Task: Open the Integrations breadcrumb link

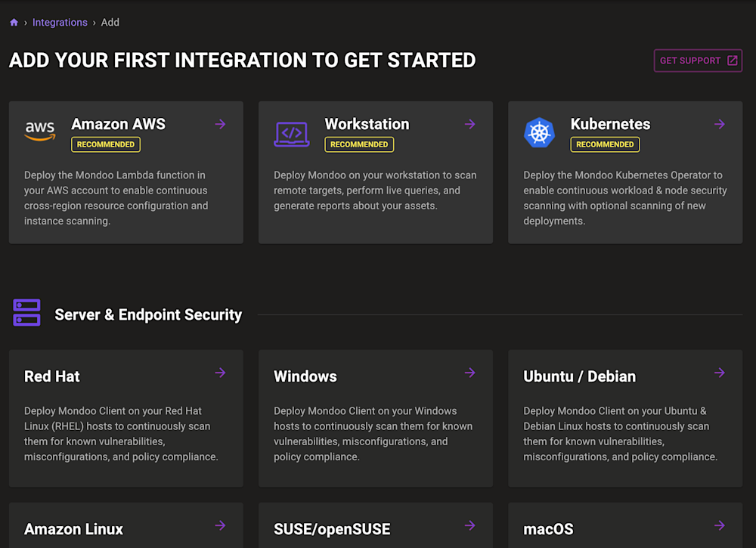Action: coord(60,22)
